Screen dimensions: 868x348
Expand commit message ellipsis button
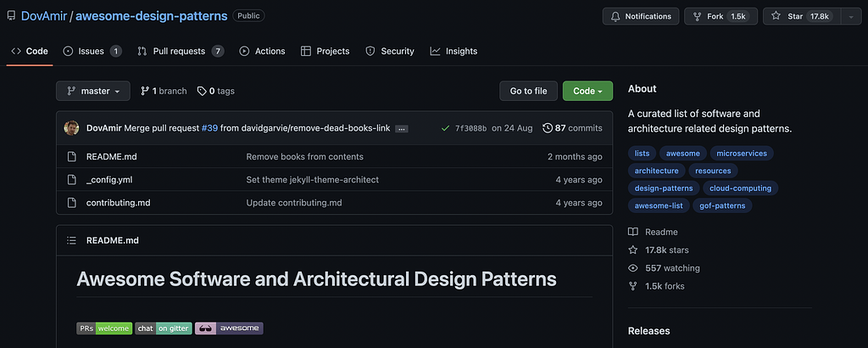click(402, 129)
